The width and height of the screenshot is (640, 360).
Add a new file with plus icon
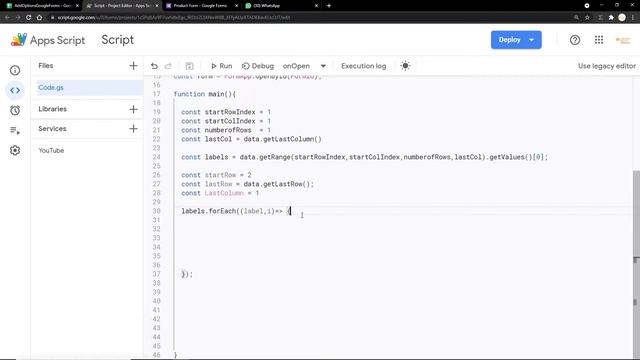[133, 66]
